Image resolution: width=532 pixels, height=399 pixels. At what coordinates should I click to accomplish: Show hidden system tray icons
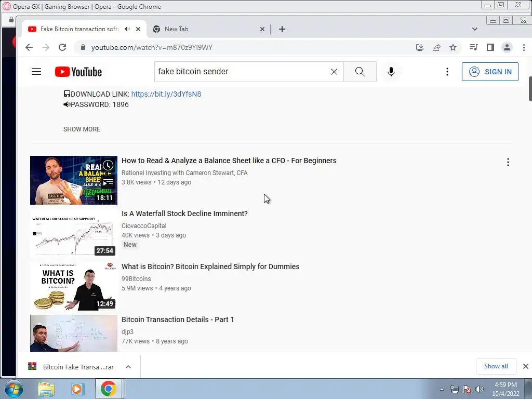pyautogui.click(x=442, y=390)
